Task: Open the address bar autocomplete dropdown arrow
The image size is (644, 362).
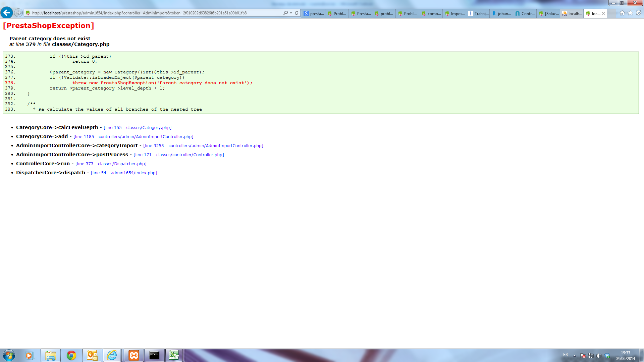Action: pos(291,13)
